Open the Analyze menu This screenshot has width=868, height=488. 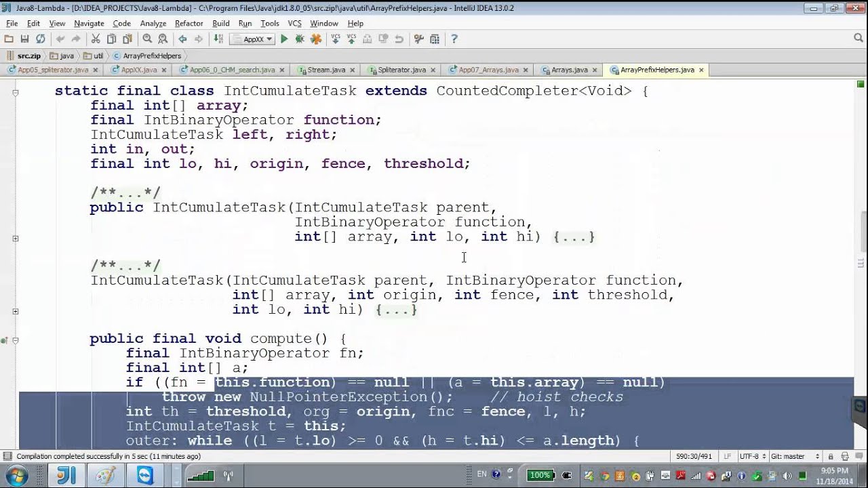click(x=153, y=23)
